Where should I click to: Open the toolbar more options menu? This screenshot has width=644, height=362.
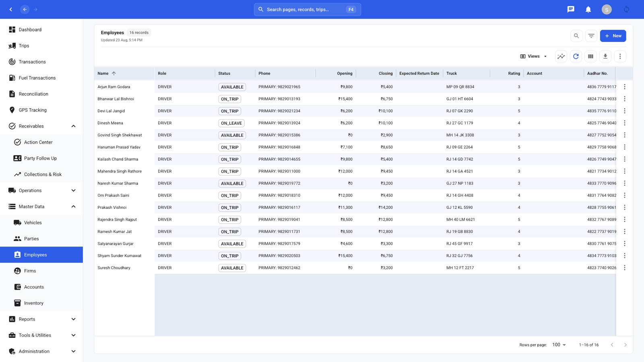pos(620,56)
